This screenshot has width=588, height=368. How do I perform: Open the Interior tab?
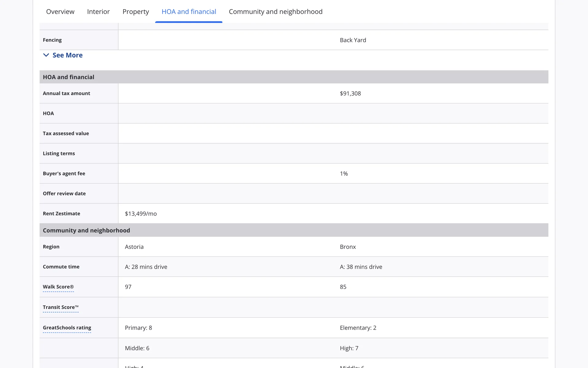[98, 12]
